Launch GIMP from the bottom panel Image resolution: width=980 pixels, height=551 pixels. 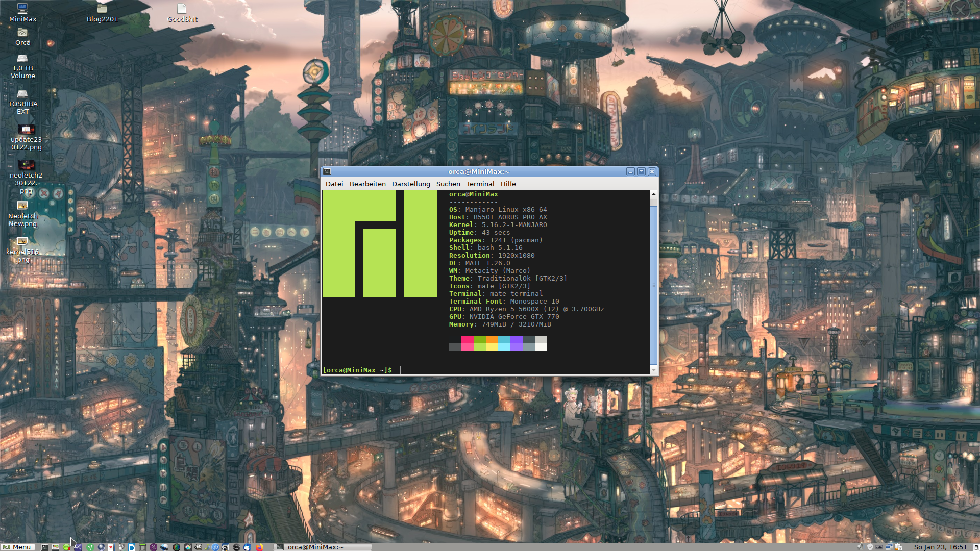[198, 547]
